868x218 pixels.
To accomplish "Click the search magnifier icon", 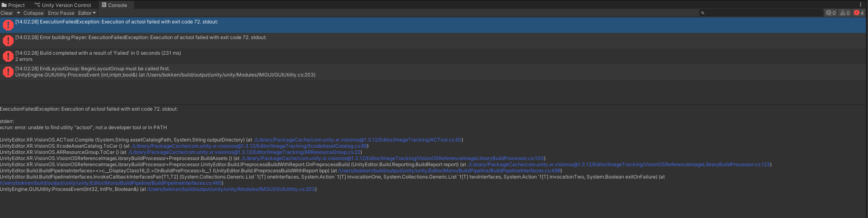I will point(703,13).
